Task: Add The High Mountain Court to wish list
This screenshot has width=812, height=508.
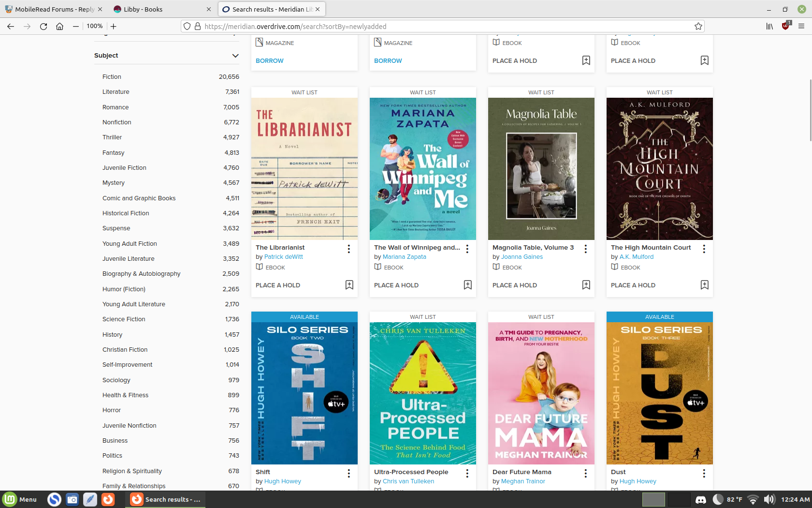Action: 705,285
